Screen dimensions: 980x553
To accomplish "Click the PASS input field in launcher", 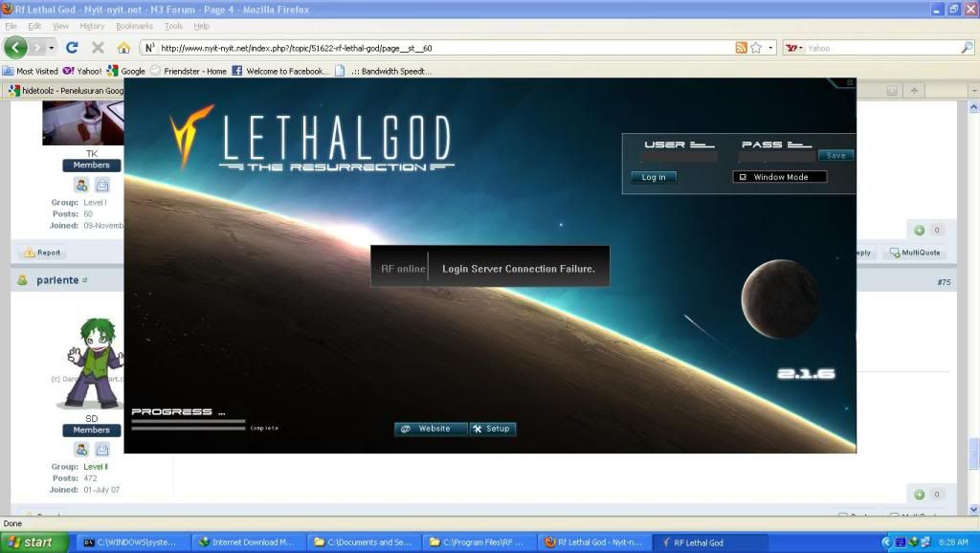I will pos(777,157).
